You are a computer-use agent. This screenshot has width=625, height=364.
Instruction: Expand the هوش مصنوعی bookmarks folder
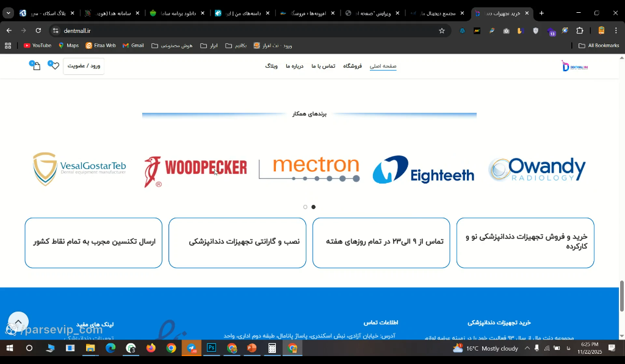[x=172, y=46]
